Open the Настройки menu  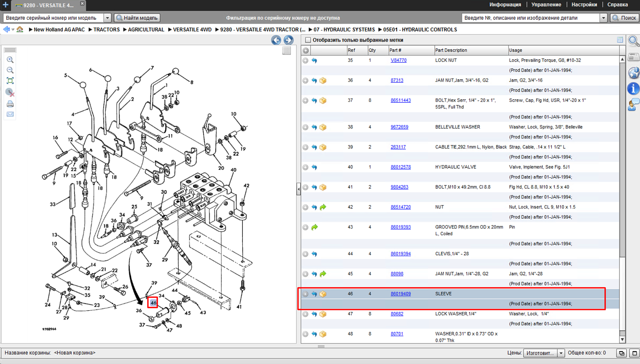(x=584, y=5)
